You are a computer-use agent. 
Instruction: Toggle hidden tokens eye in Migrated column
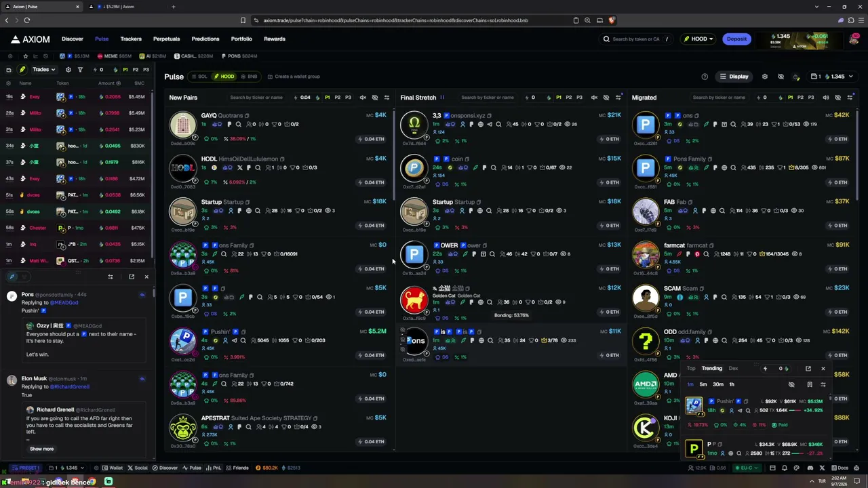coord(838,98)
